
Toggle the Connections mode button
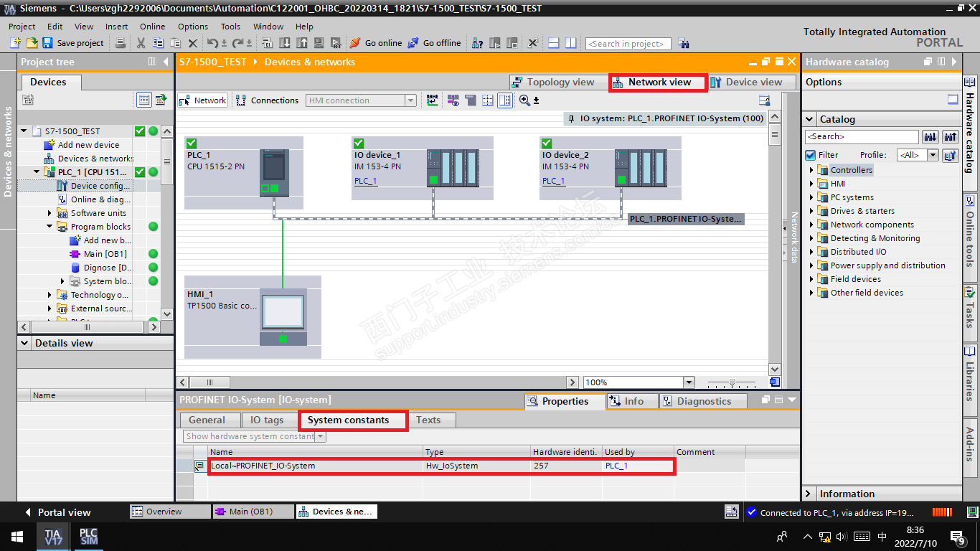tap(268, 100)
